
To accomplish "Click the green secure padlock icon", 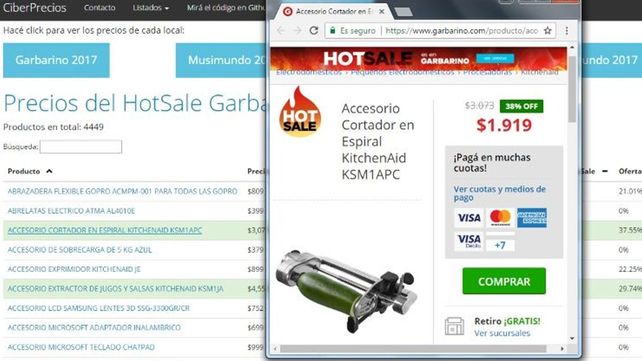I will [332, 30].
